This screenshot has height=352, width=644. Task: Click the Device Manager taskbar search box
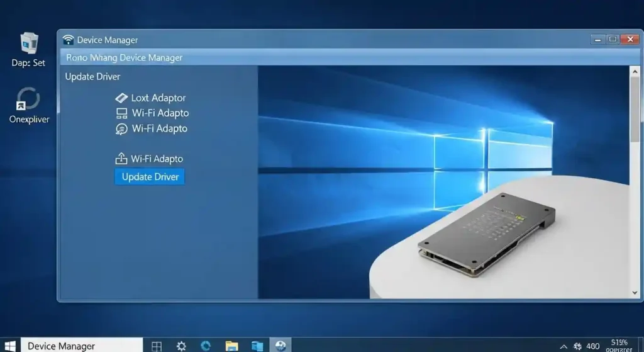(x=82, y=346)
